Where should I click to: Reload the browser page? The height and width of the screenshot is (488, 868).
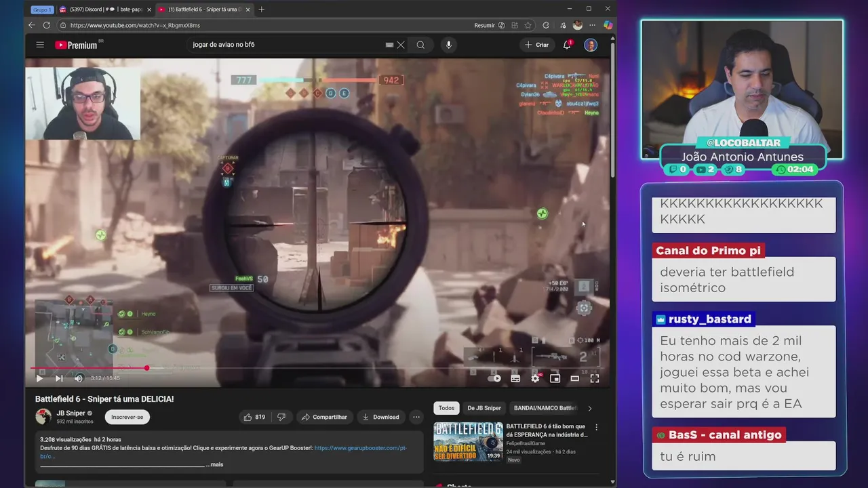(x=46, y=25)
